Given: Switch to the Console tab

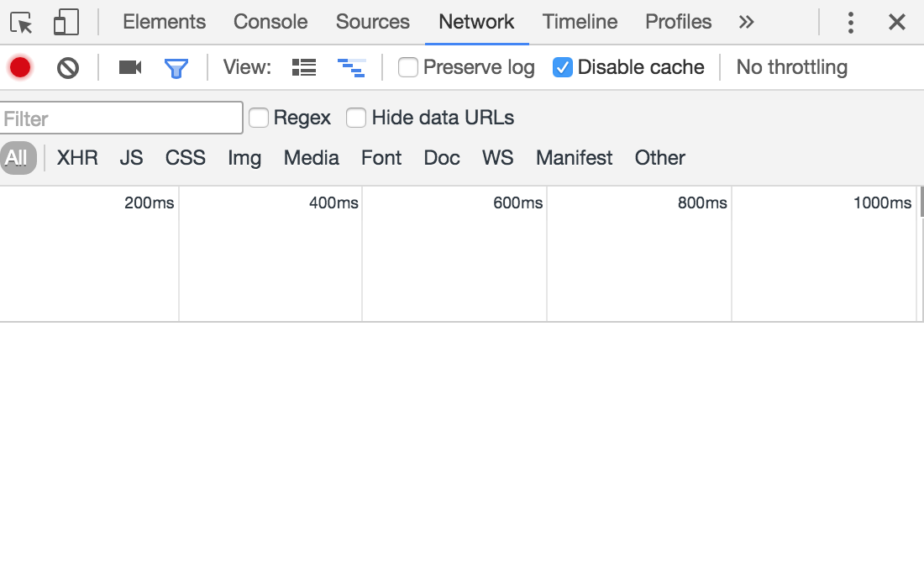Looking at the screenshot, I should tap(270, 23).
